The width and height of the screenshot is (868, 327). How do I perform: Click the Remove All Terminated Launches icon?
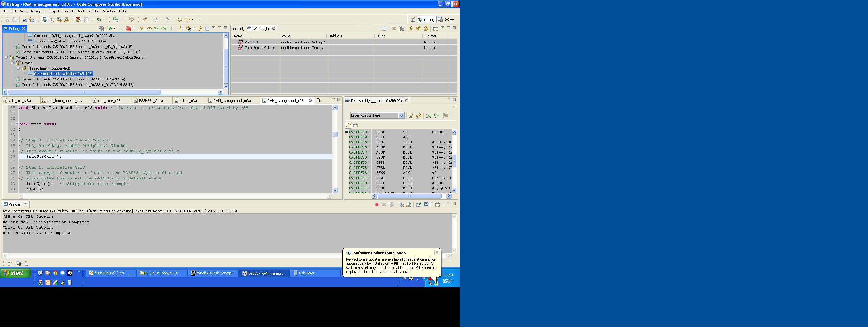click(102, 29)
